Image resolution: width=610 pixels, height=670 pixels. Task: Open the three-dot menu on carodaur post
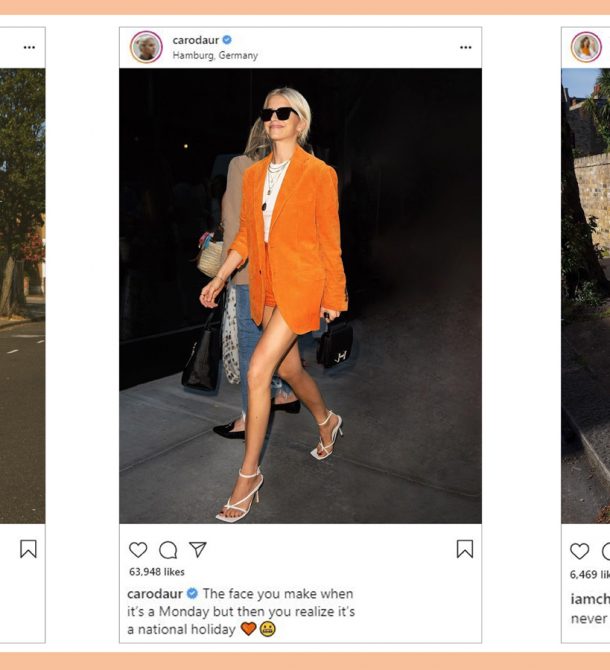pyautogui.click(x=466, y=47)
